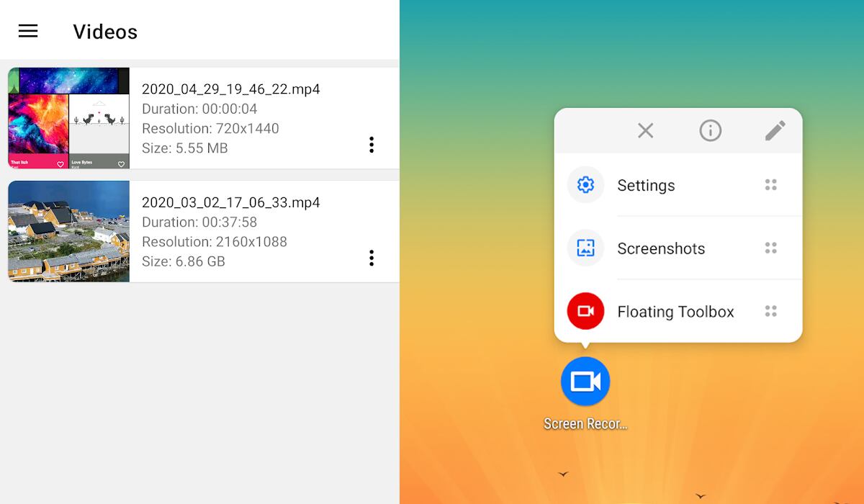Tap the Screenshots row drag handle
This screenshot has height=504, width=864.
click(x=771, y=248)
